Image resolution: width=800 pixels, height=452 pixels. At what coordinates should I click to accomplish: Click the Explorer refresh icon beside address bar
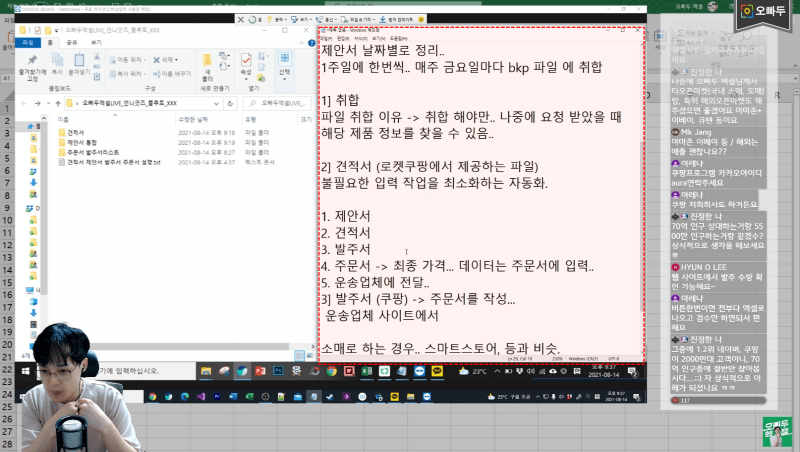pos(231,104)
